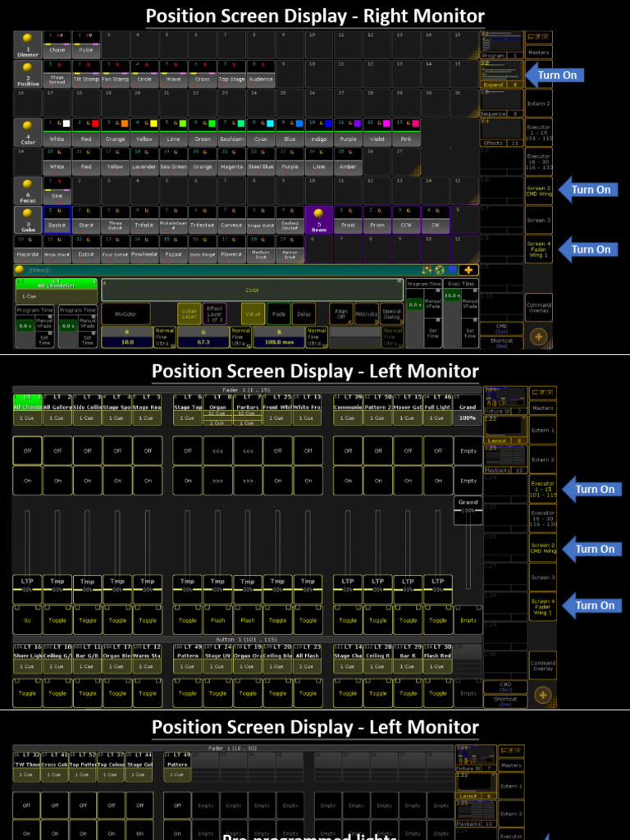Click the >>> button of the ParBars executor
This screenshot has width=630, height=840.
coord(248,481)
